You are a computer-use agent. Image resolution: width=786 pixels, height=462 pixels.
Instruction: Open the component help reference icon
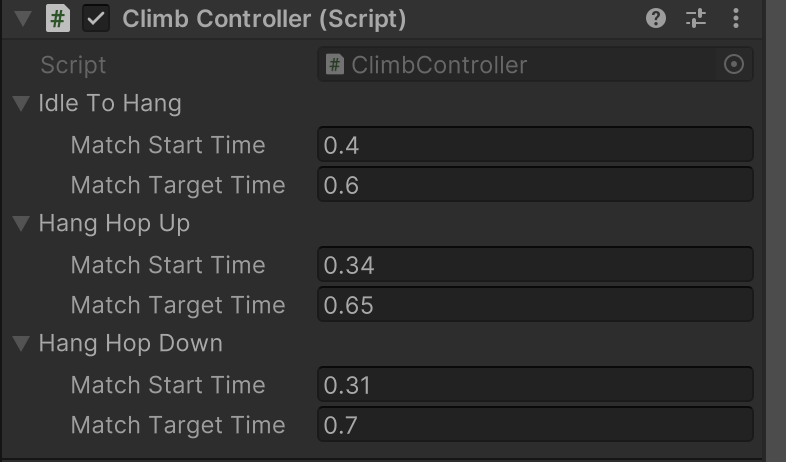tap(656, 18)
